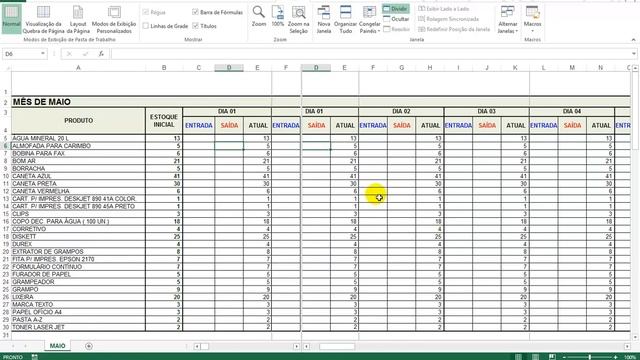Screen dimensions: 640x360
Task: Click the formula bar input field
Action: [370, 54]
